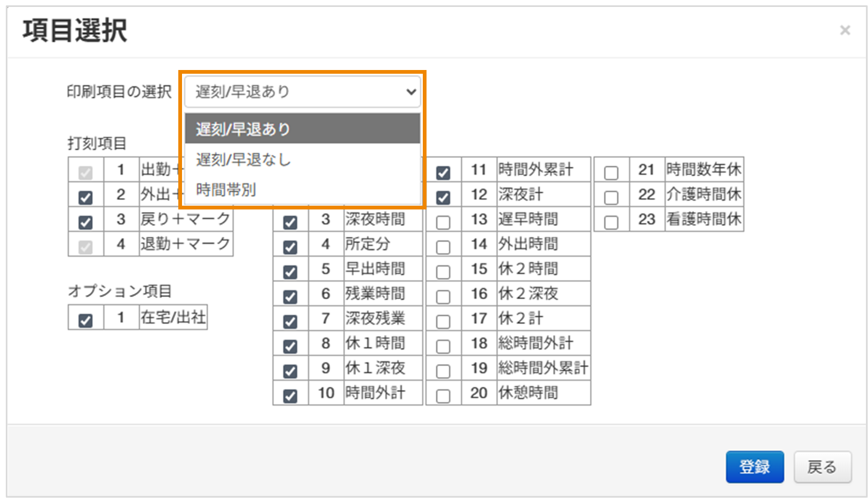Uncheck item 4 所定分

(x=290, y=247)
